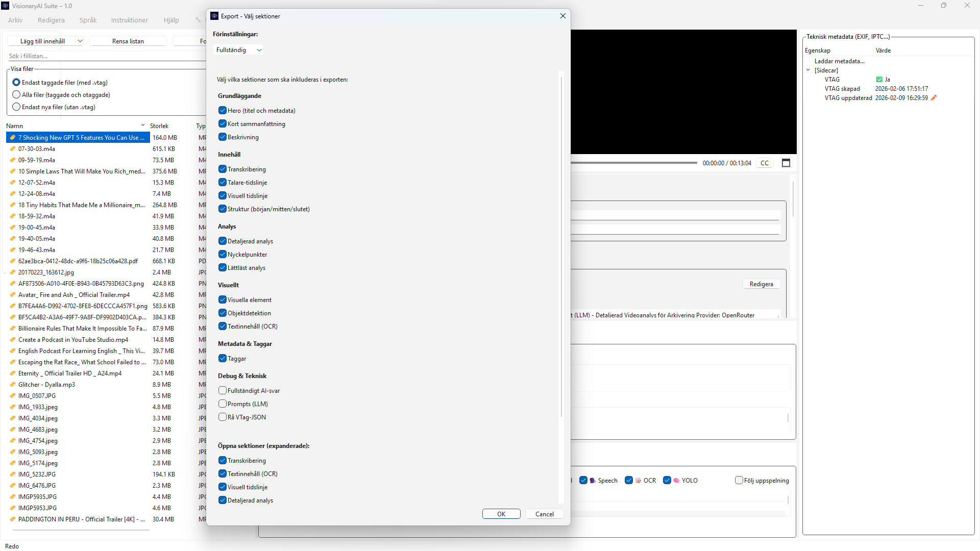Open the Redigera menu
Viewport: 980px width, 551px height.
pos(51,20)
